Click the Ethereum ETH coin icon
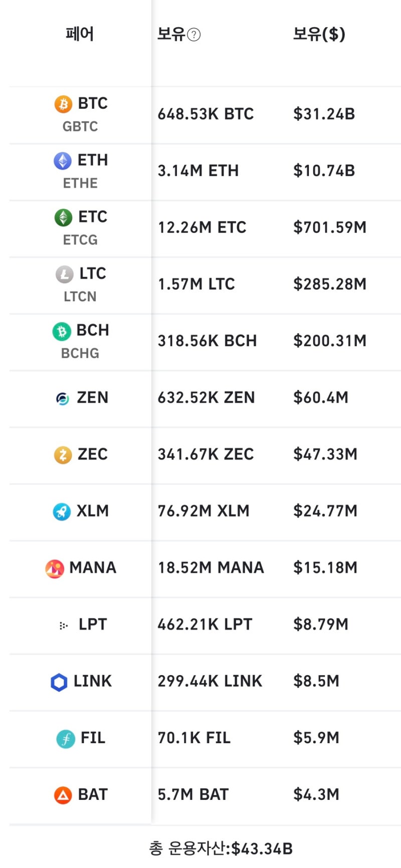 tap(63, 160)
